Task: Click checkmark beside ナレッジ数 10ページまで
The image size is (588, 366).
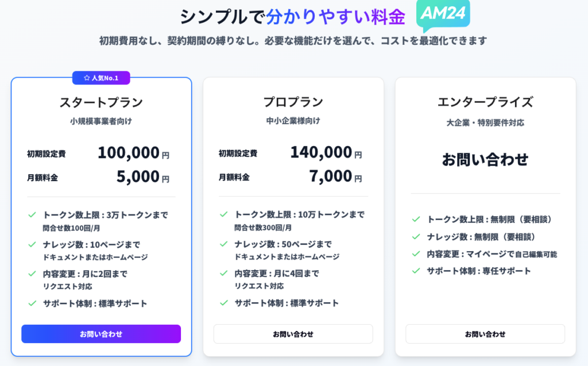Action: tap(32, 244)
